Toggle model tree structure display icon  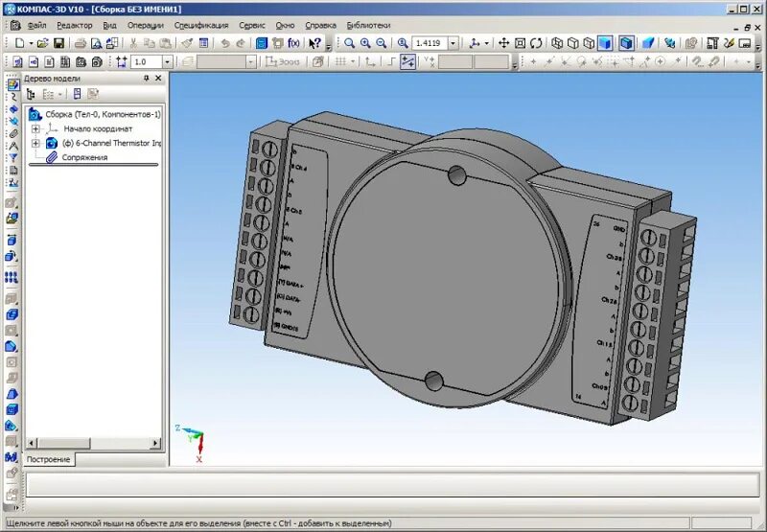31,94
